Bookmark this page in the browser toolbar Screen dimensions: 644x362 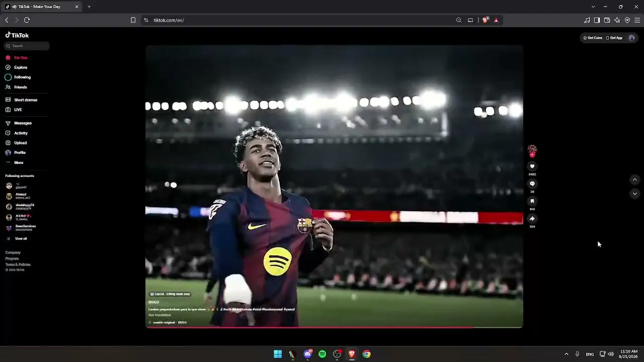point(133,20)
